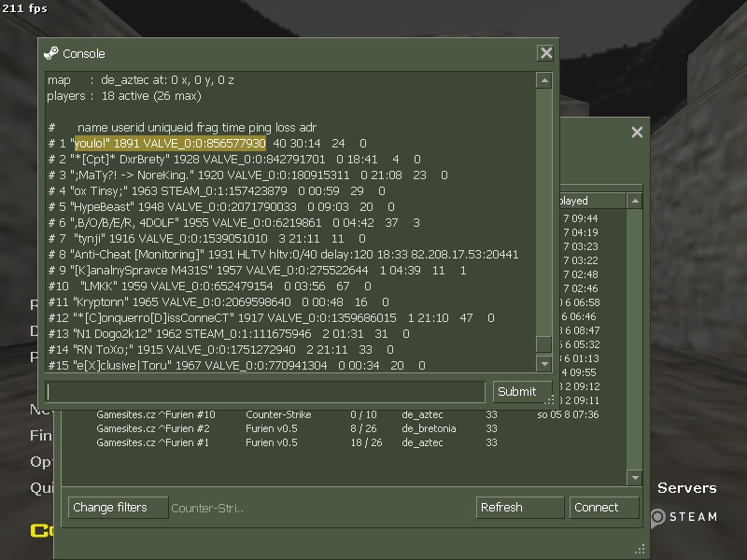Image resolution: width=747 pixels, height=560 pixels.
Task: Click the server list scrollbar up arrow
Action: 635,201
